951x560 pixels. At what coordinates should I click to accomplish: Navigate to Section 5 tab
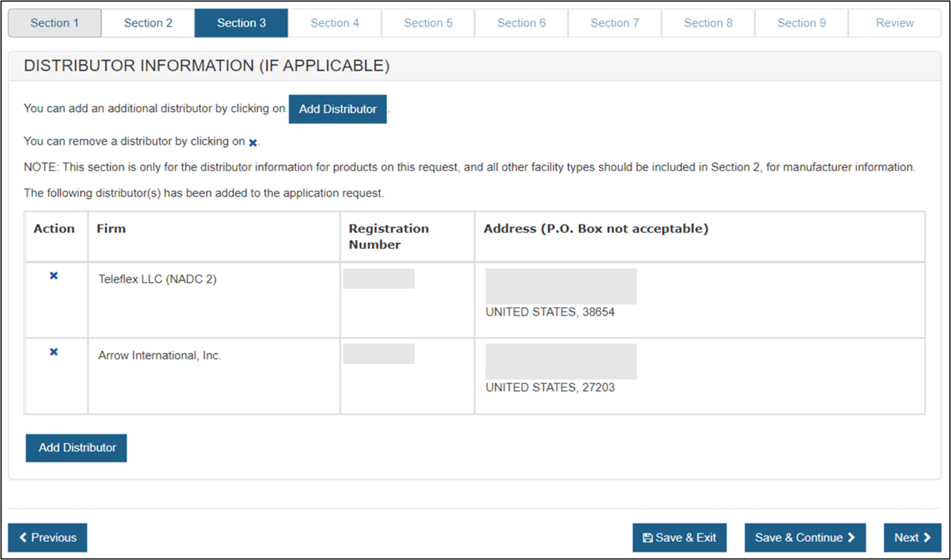(x=428, y=23)
